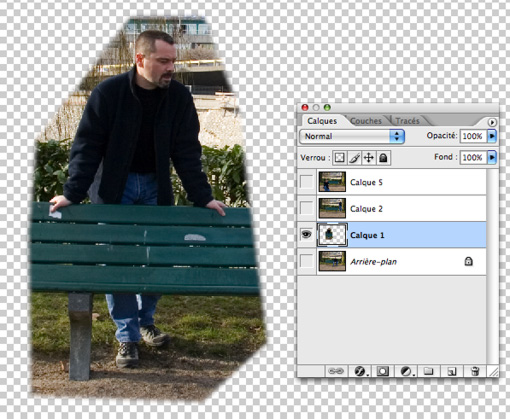510x419 pixels.
Task: Click the Opacité 100% value field
Action: [x=473, y=136]
